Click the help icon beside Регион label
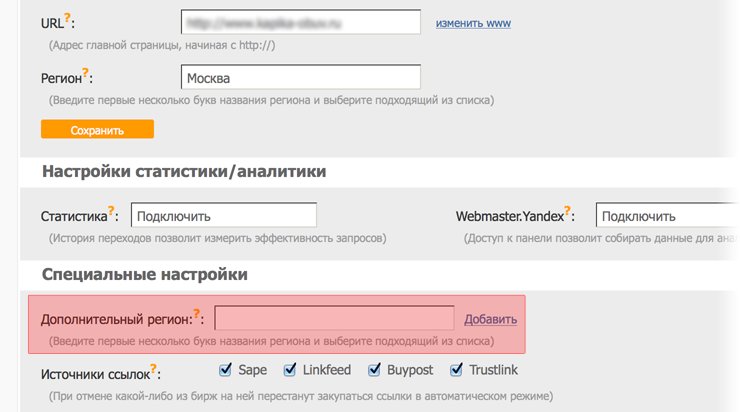This screenshot has height=412, width=740. click(85, 73)
